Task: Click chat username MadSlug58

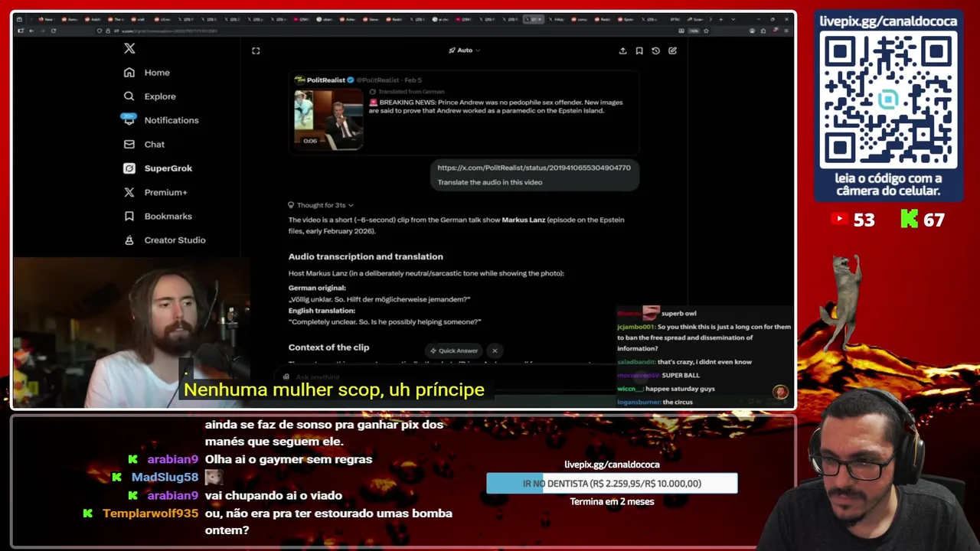Action: [165, 478]
